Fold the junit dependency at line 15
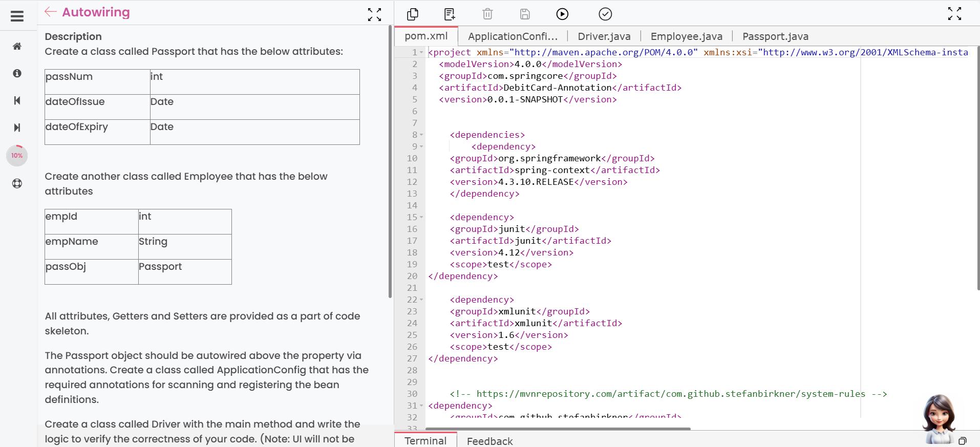Image resolution: width=980 pixels, height=447 pixels. point(421,218)
